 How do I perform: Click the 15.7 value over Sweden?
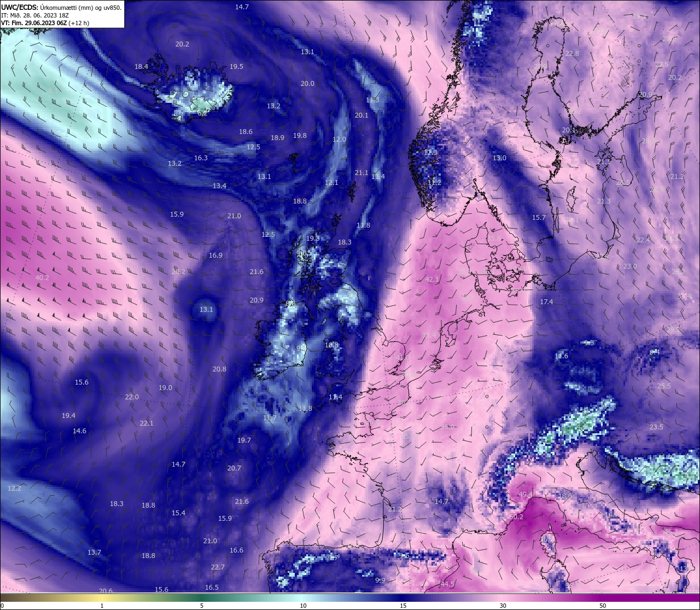[539, 218]
